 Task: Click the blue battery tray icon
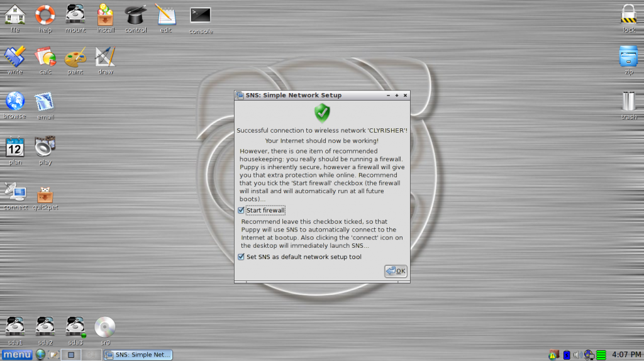[x=567, y=355]
